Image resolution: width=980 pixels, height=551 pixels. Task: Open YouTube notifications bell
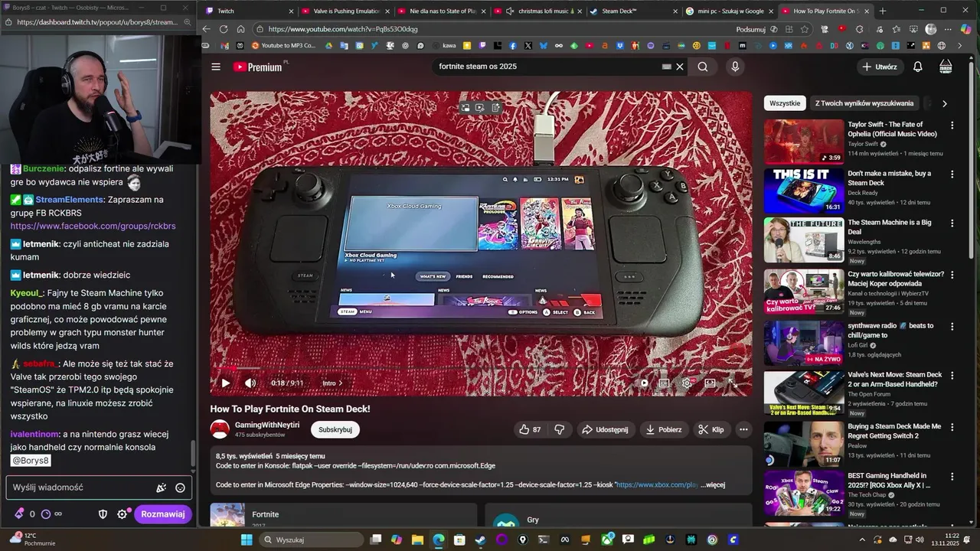[917, 67]
